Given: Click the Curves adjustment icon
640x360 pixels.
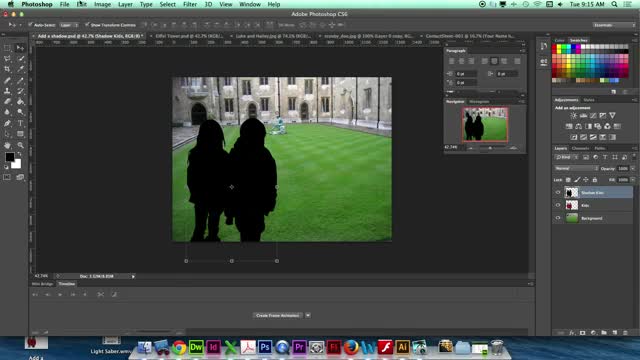Looking at the screenshot, I should point(593,116).
